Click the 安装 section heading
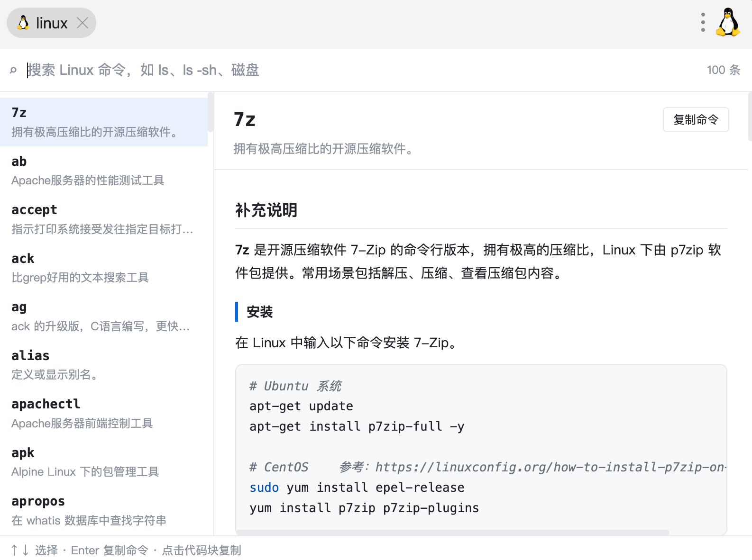Viewport: 752px width, 560px height. [260, 312]
